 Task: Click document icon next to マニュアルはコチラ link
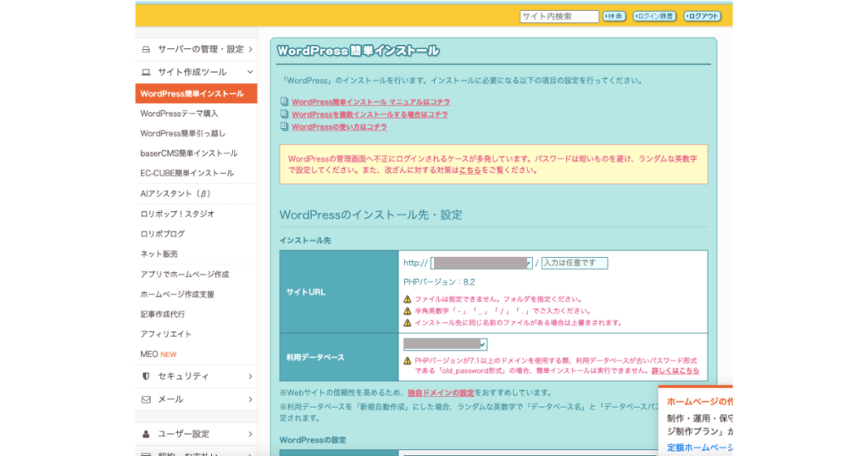[x=285, y=102]
